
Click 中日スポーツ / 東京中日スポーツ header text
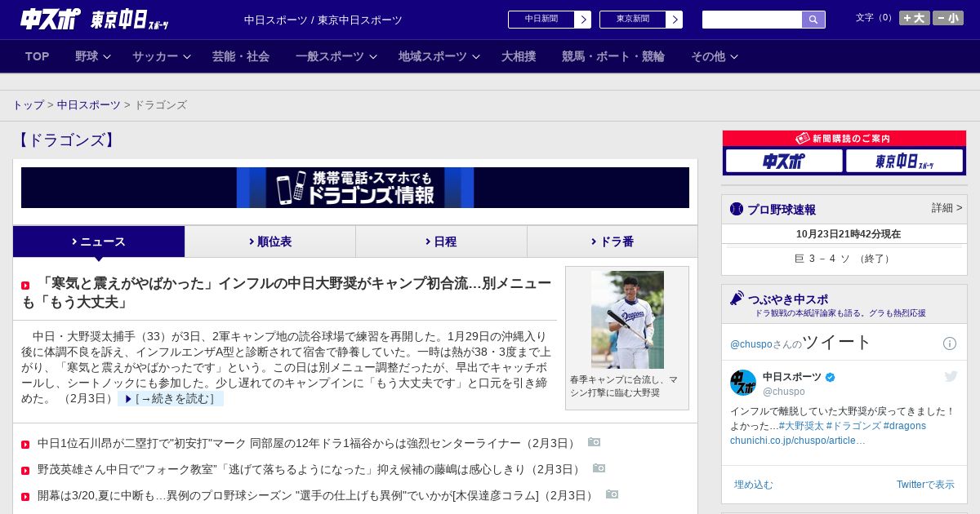(323, 20)
